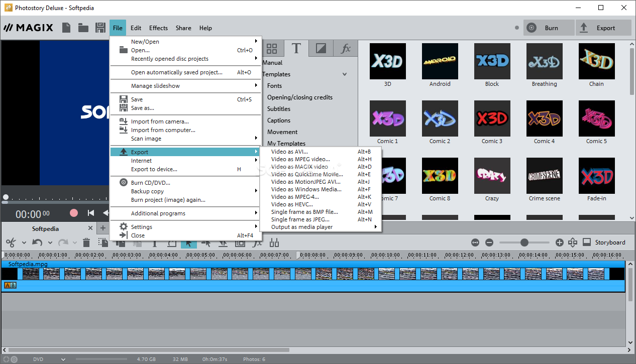Click the undo arrow icon
The image size is (636, 364).
(x=37, y=242)
